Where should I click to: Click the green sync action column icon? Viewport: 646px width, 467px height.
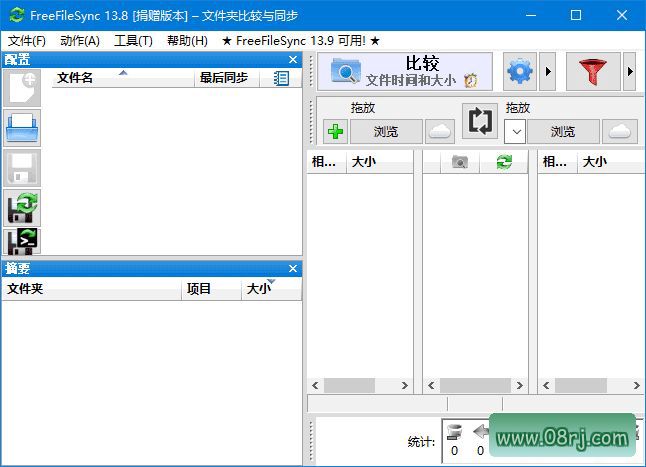[x=504, y=162]
